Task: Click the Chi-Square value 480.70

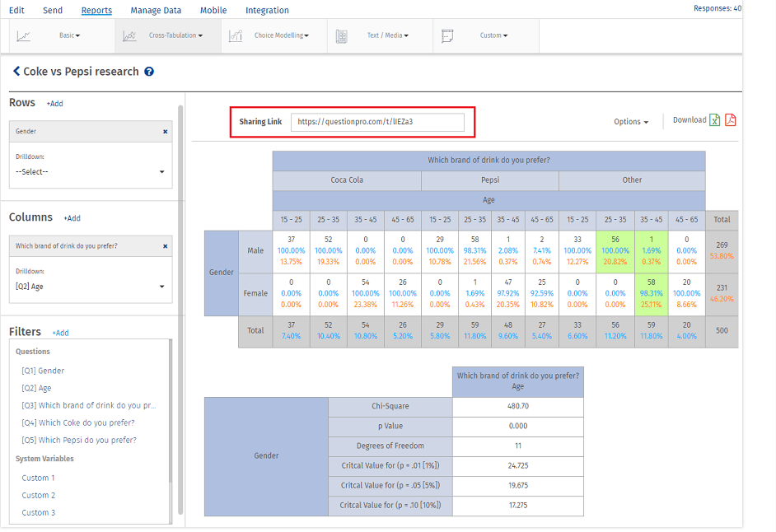Action: point(518,406)
